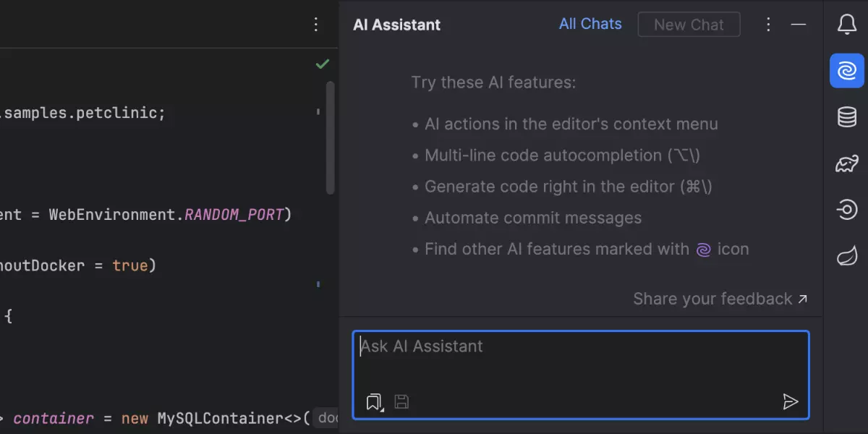Open the Endpoints tool window icon
The image size is (868, 434).
tap(847, 210)
